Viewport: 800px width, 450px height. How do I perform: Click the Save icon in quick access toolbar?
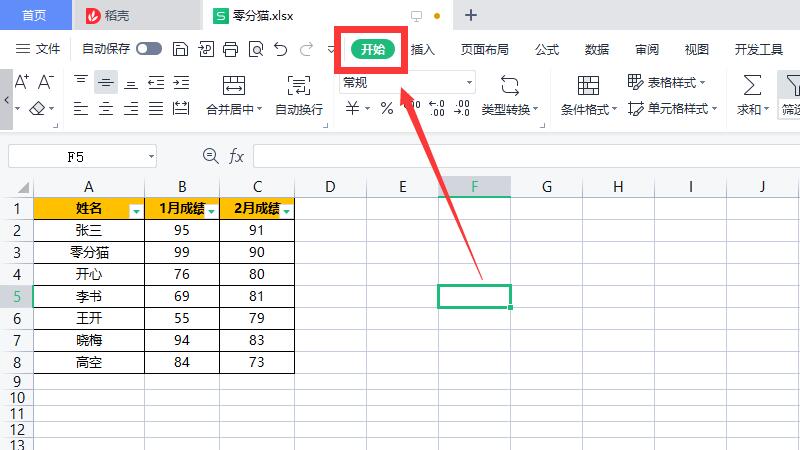click(x=180, y=49)
